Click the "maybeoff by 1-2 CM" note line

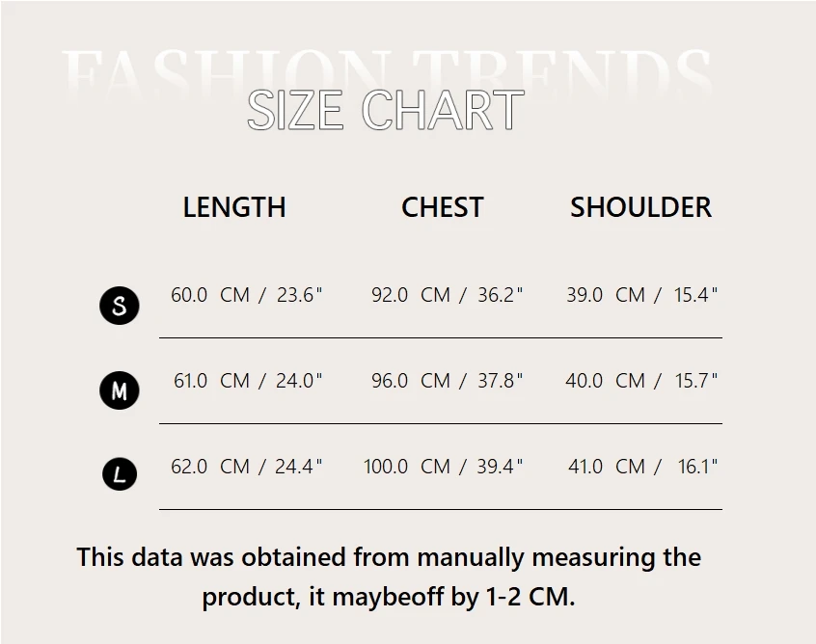389,597
